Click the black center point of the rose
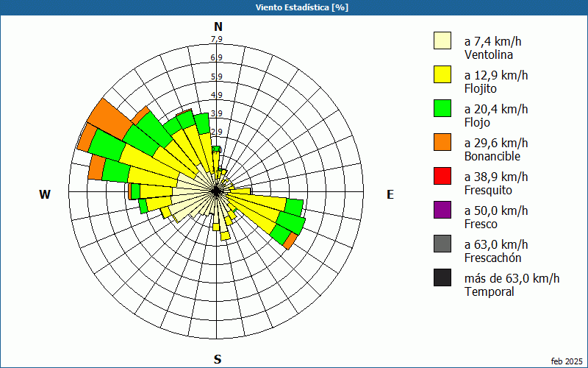This screenshot has width=588, height=368. coord(216,191)
